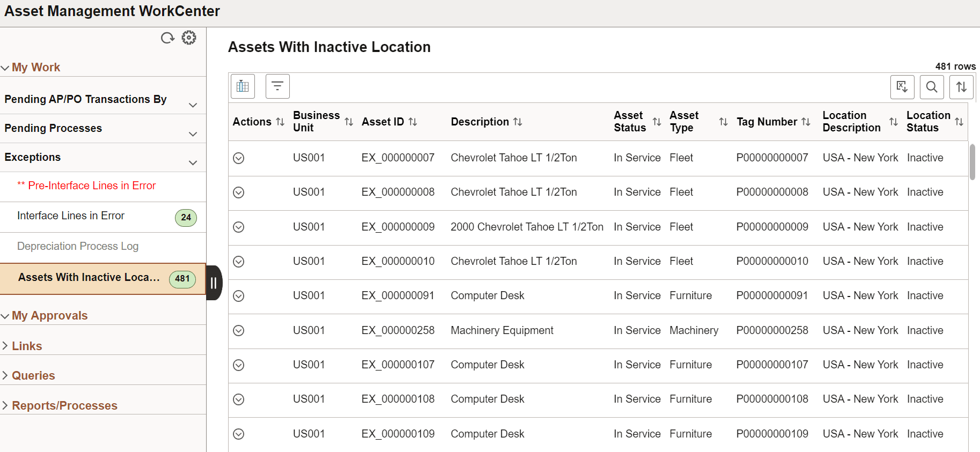This screenshot has height=452, width=980.
Task: Click tag number P00000000007
Action: [x=772, y=158]
